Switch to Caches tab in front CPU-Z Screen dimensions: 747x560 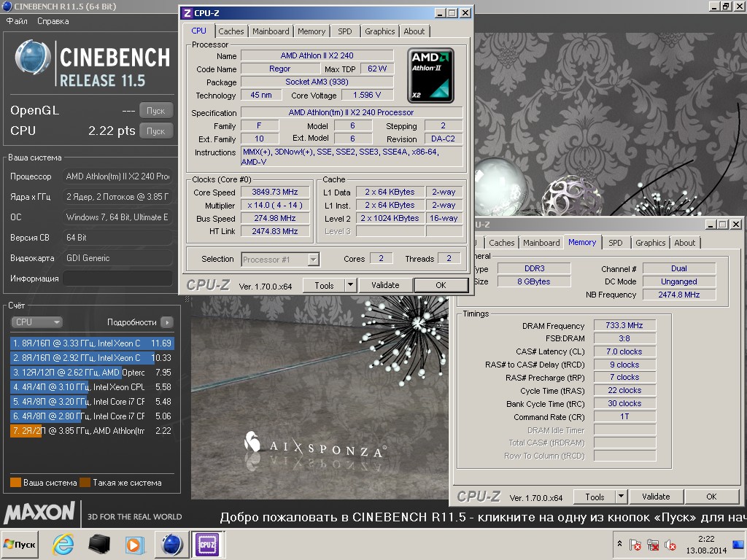(x=231, y=31)
